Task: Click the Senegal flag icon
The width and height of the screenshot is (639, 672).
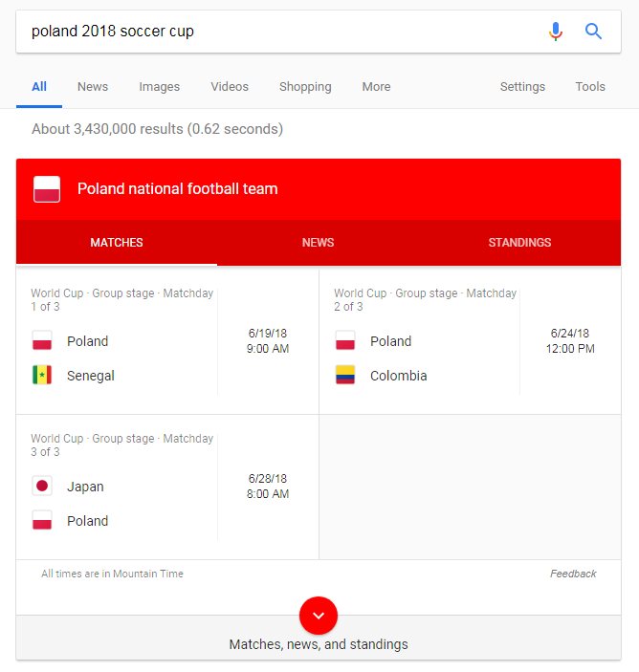Action: point(42,375)
